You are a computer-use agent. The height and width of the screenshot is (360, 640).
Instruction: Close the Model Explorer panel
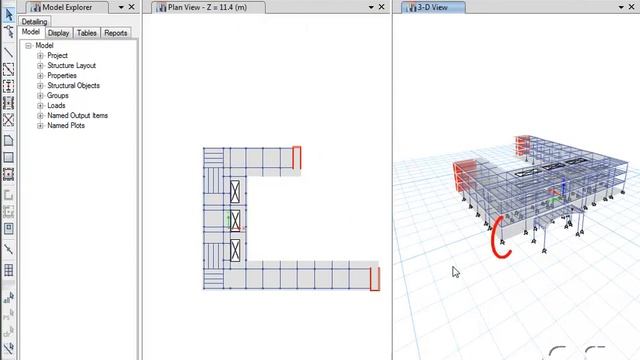(131, 7)
